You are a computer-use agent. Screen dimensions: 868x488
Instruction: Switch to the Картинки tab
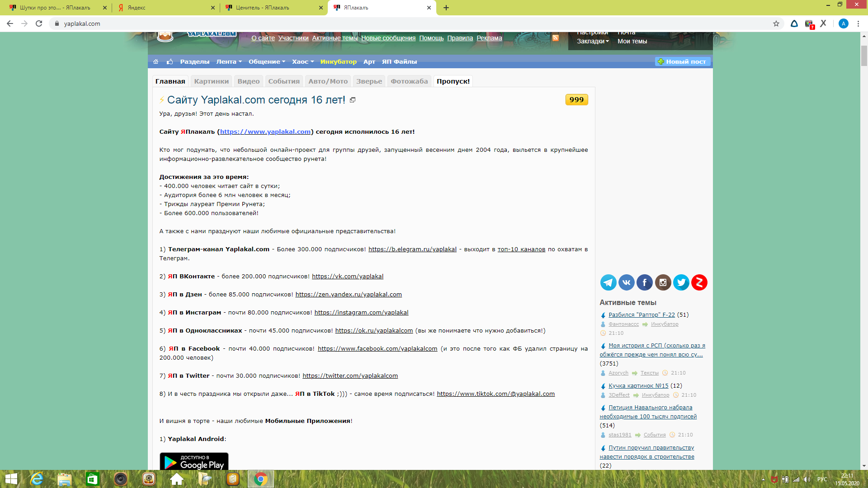click(x=212, y=81)
